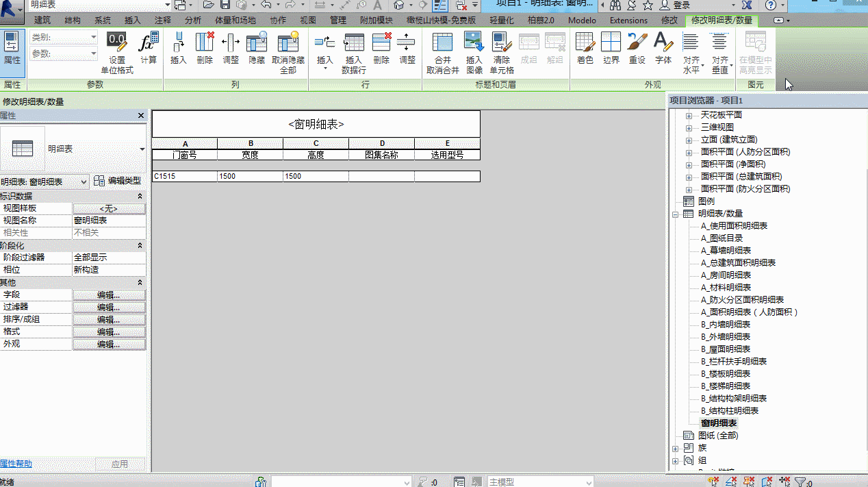The image size is (868, 487).
Task: Toggle select pinned elements icon in status bar
Action: [750, 482]
